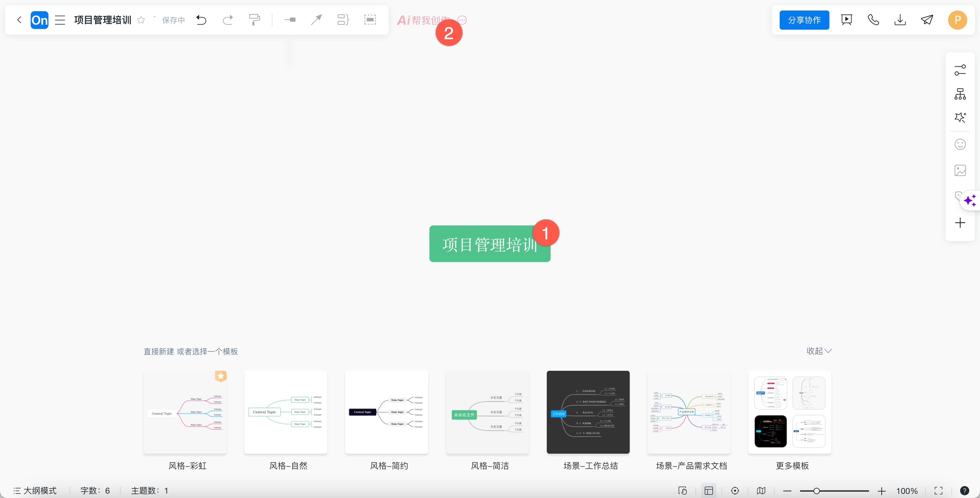Rename the title 项目管理培训 in the top bar
Image resolution: width=980 pixels, height=498 pixels.
(103, 20)
